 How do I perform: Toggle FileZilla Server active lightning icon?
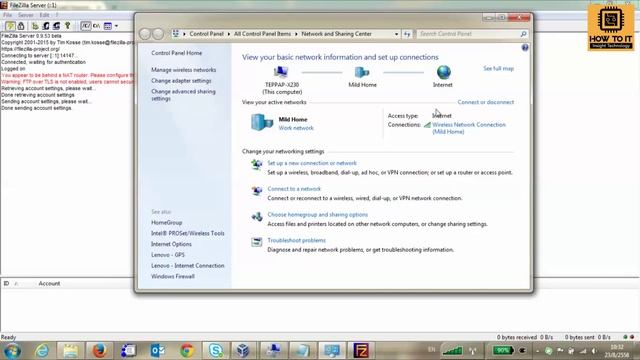[10, 26]
